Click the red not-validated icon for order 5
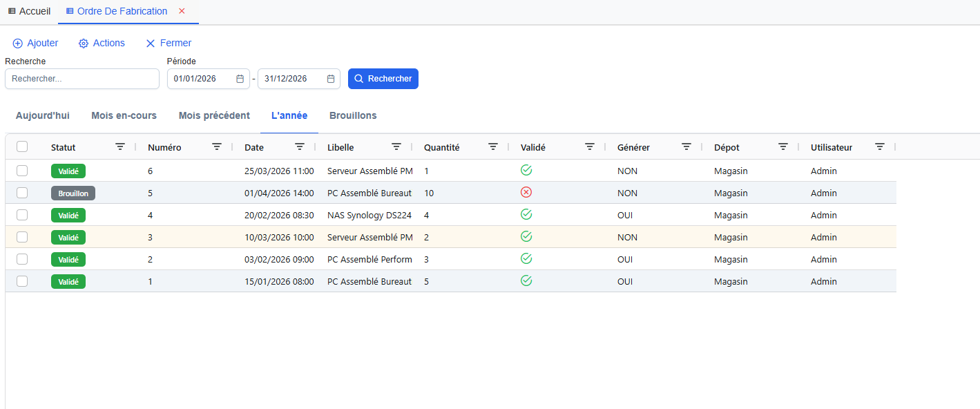 point(526,193)
